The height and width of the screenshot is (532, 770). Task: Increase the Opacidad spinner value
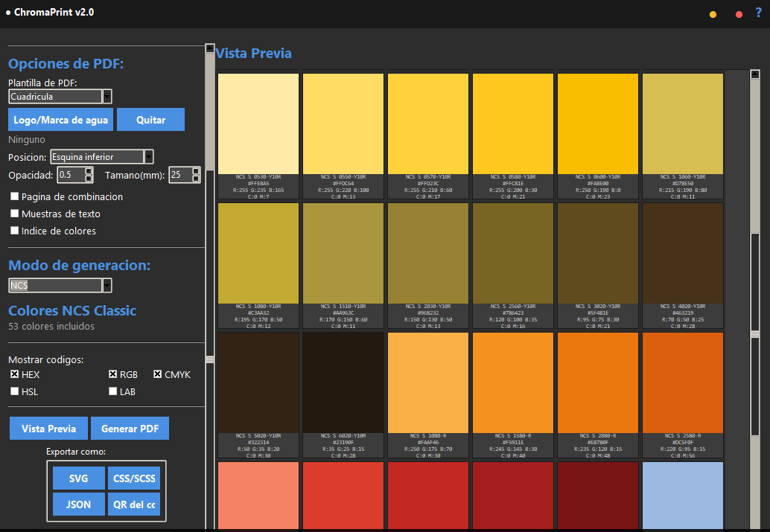tap(89, 171)
